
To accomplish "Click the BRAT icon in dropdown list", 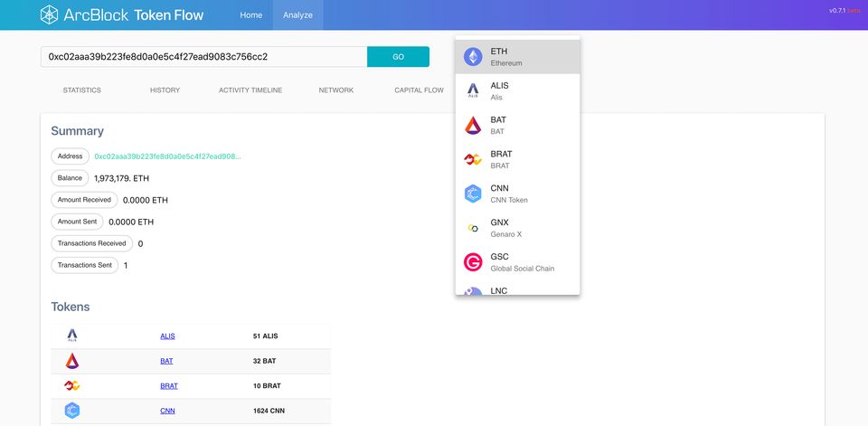I will (473, 160).
